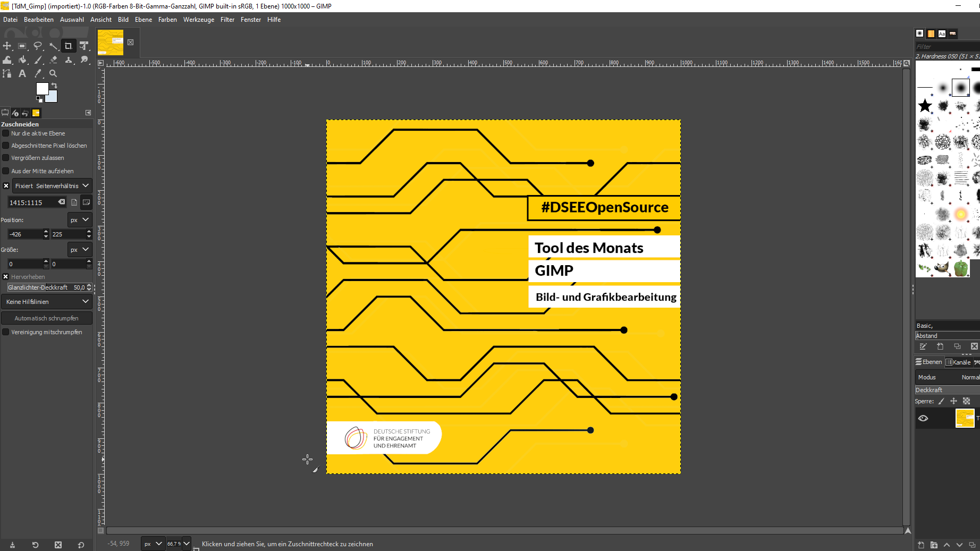Select the Move tool
This screenshot has height=551, width=980.
(x=7, y=46)
